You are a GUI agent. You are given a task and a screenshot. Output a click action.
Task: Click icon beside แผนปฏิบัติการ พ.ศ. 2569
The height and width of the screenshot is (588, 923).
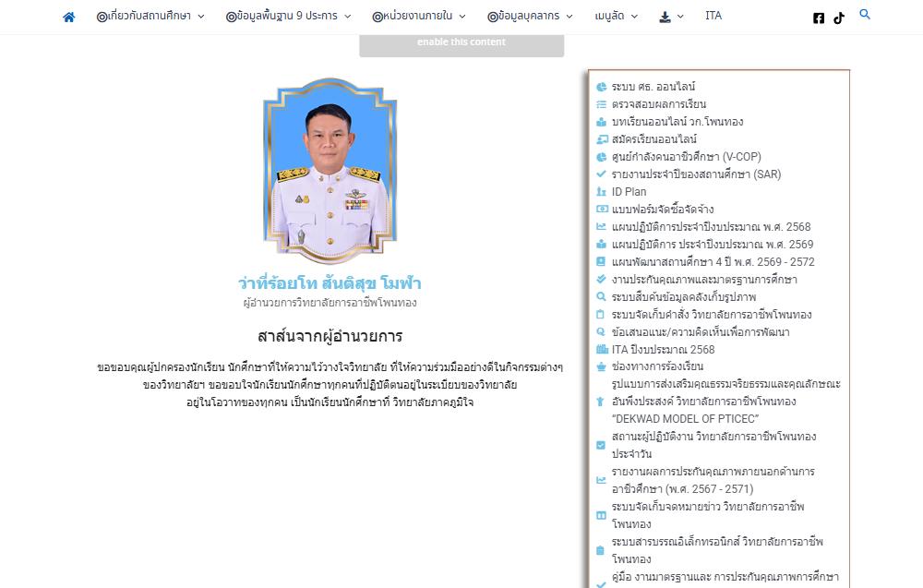point(601,245)
